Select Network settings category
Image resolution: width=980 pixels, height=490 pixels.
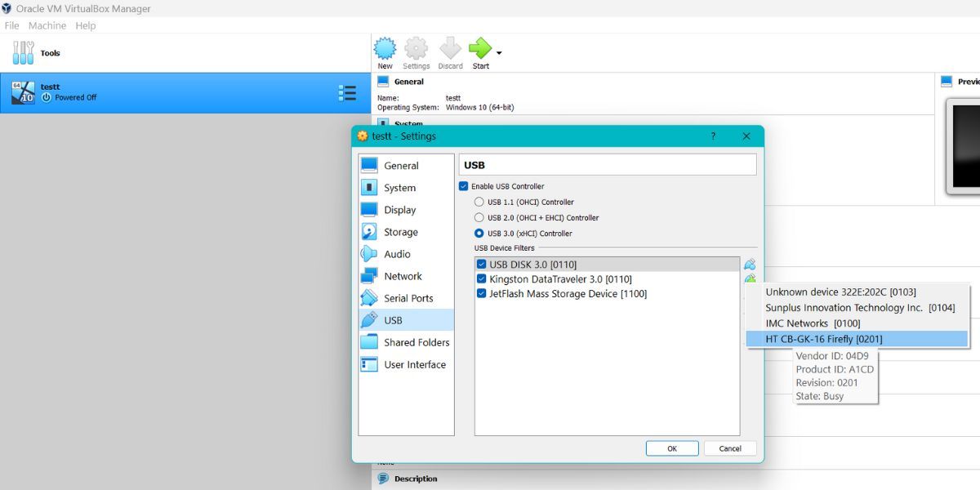pos(406,276)
